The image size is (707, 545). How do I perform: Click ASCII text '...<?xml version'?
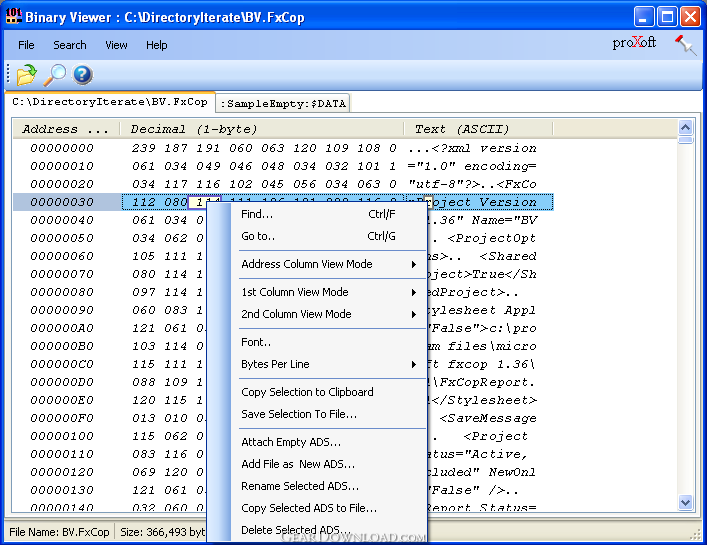(x=472, y=148)
